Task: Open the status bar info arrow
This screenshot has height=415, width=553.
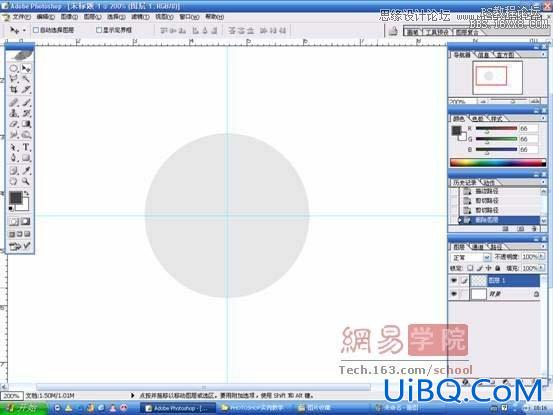Action: pyautogui.click(x=133, y=396)
